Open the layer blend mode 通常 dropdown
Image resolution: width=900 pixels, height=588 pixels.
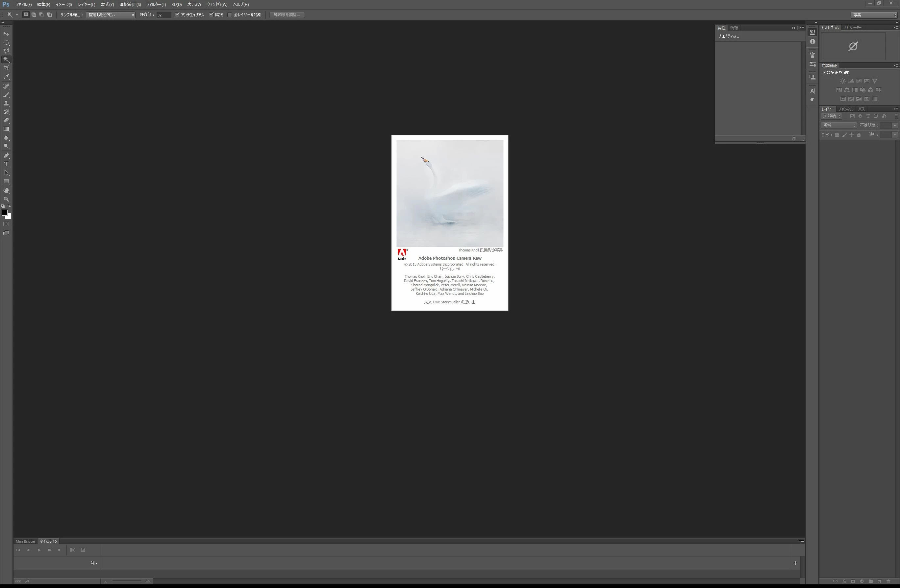[839, 125]
